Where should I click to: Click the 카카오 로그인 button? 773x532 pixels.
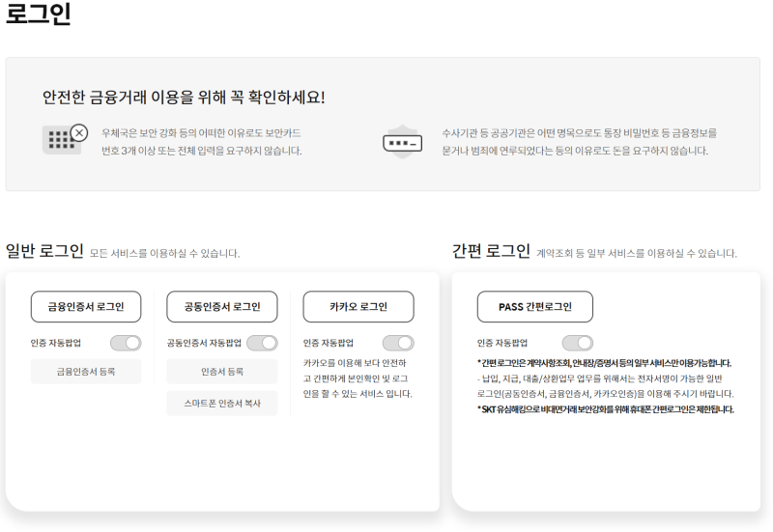[358, 306]
